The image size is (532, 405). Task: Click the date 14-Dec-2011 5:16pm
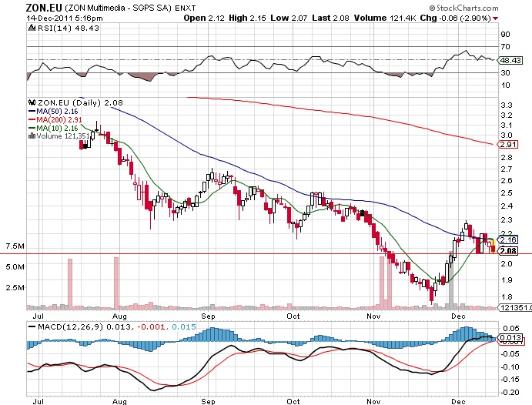tap(65, 18)
